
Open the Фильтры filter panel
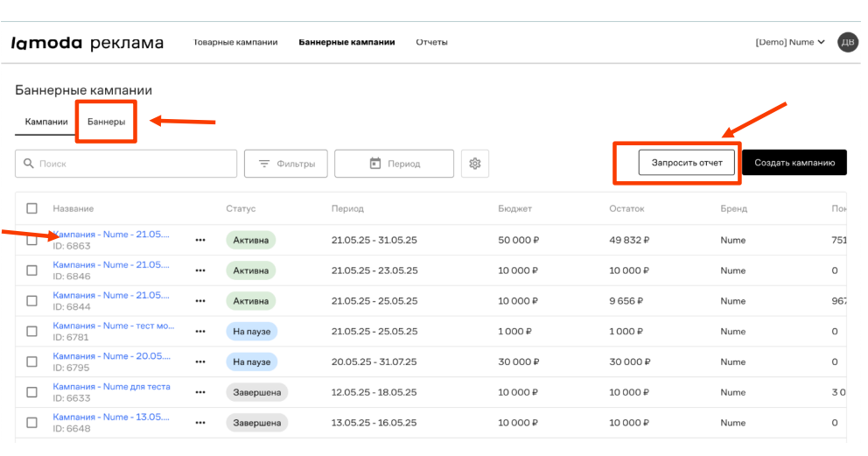click(285, 164)
